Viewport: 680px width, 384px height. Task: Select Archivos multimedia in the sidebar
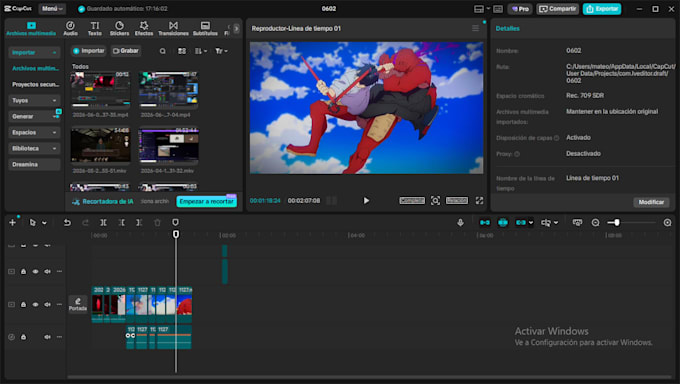click(x=35, y=69)
